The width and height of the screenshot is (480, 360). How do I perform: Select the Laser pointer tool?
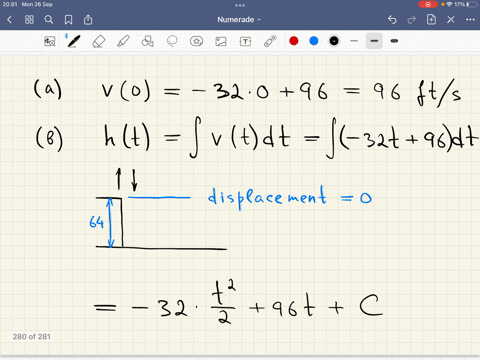(x=270, y=41)
